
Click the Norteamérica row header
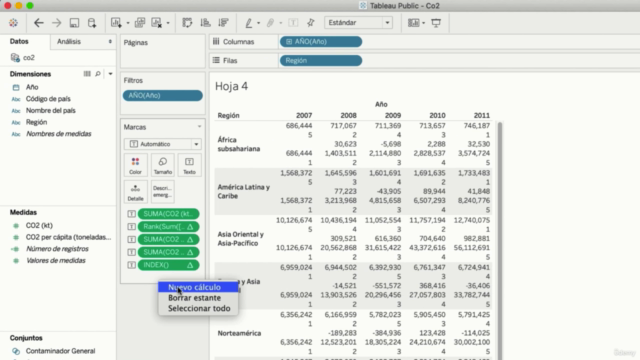point(239,333)
